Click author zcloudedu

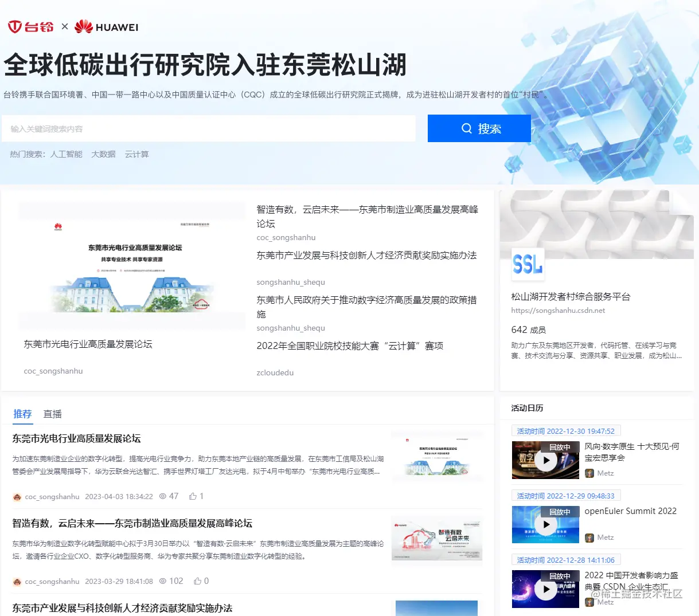pos(275,372)
